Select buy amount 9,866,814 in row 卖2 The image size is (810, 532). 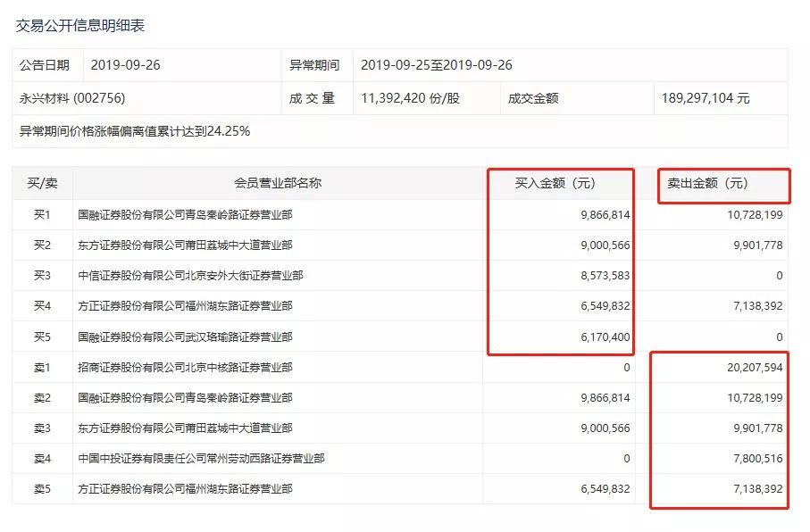(x=605, y=398)
